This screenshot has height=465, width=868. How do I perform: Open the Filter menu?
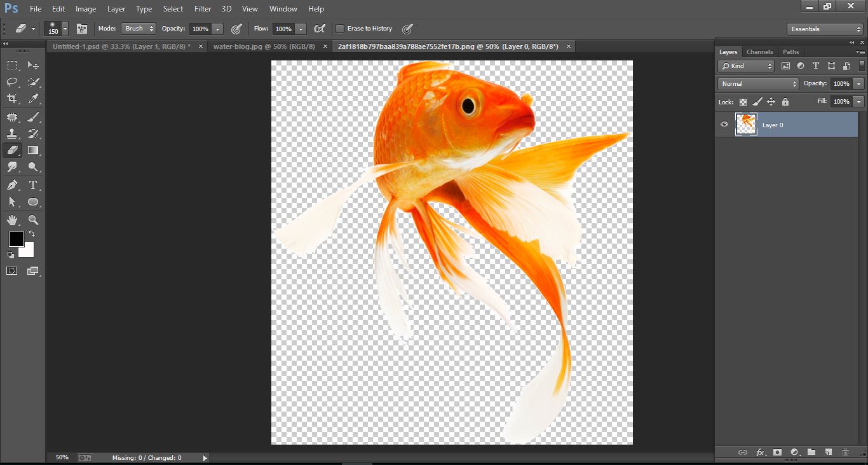pos(202,8)
